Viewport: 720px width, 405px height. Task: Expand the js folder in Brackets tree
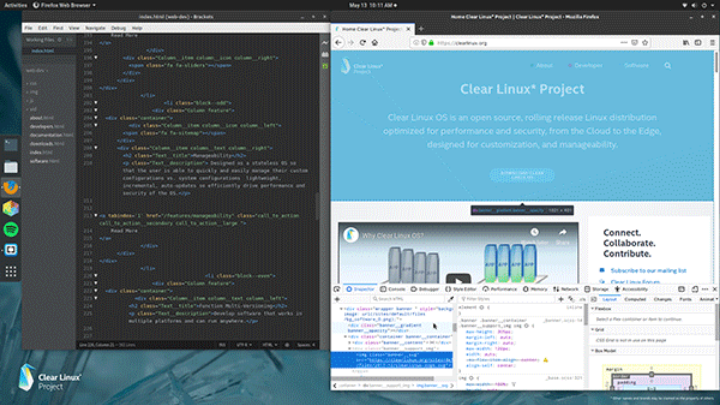pos(31,101)
